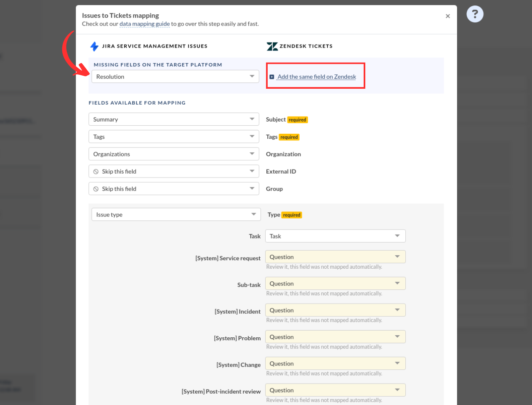
Task: Click the required badge next to Tags
Action: [x=289, y=137]
